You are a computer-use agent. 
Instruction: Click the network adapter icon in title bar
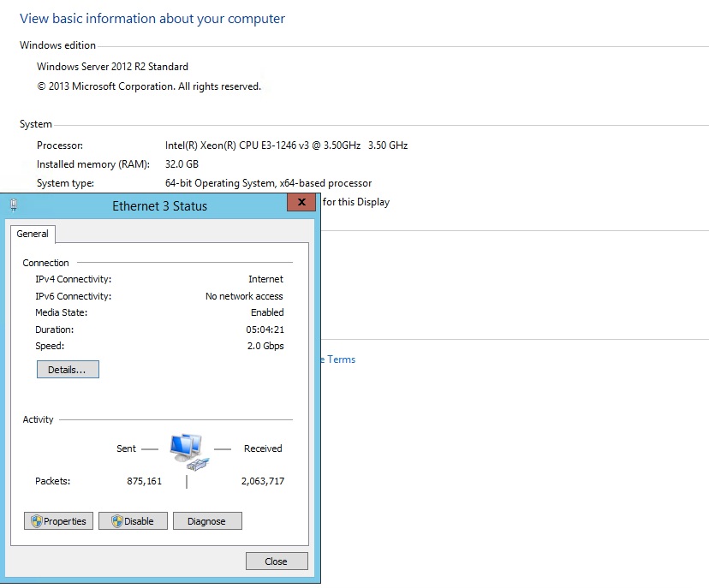tap(14, 205)
